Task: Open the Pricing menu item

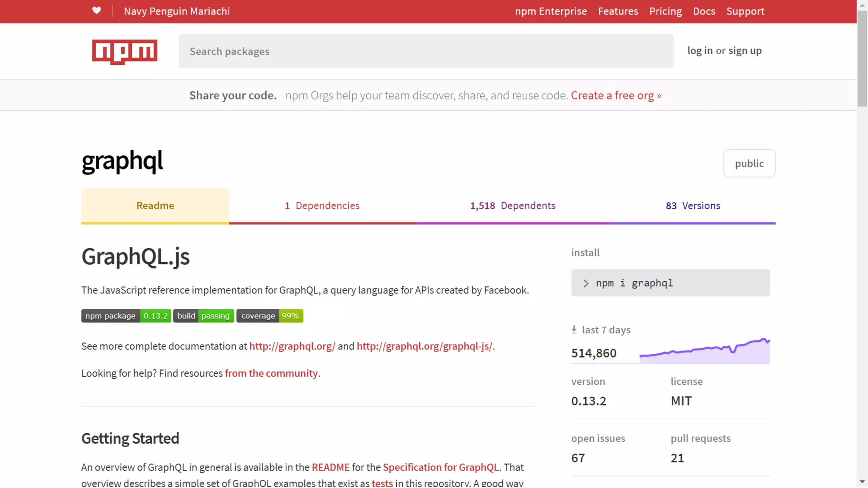Action: (665, 11)
